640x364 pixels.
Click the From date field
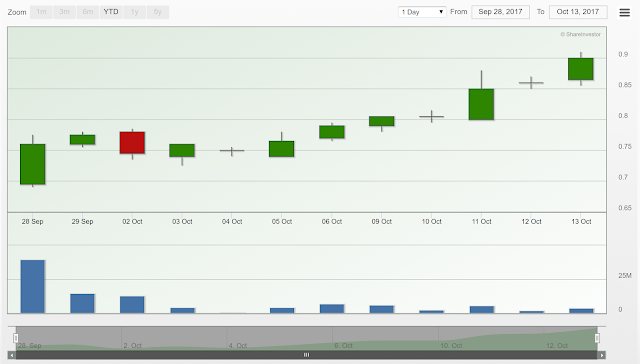(500, 12)
